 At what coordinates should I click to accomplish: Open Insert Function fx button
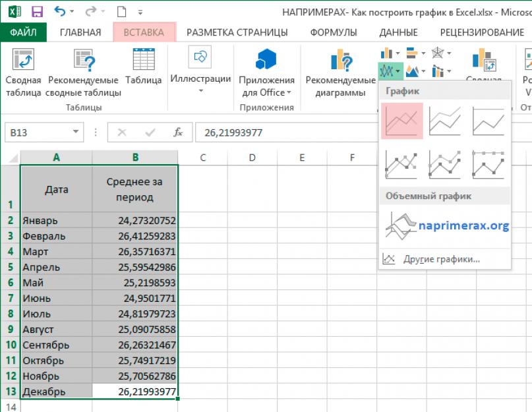pyautogui.click(x=178, y=132)
